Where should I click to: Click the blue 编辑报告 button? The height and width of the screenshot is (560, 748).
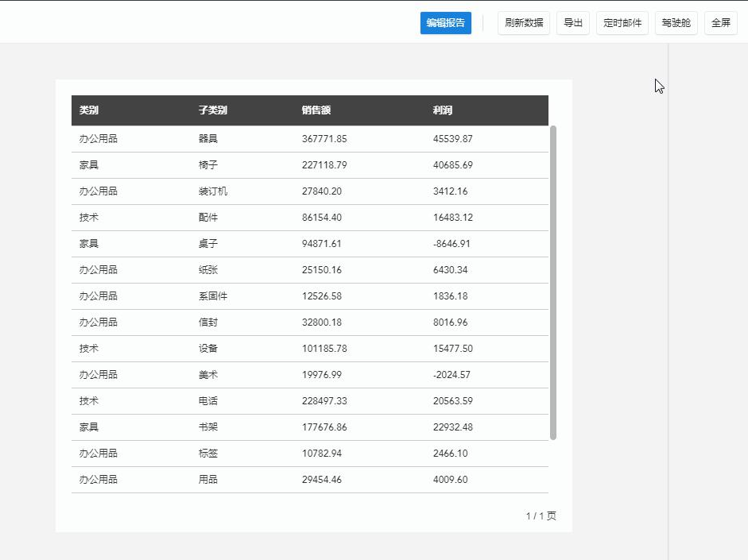445,23
